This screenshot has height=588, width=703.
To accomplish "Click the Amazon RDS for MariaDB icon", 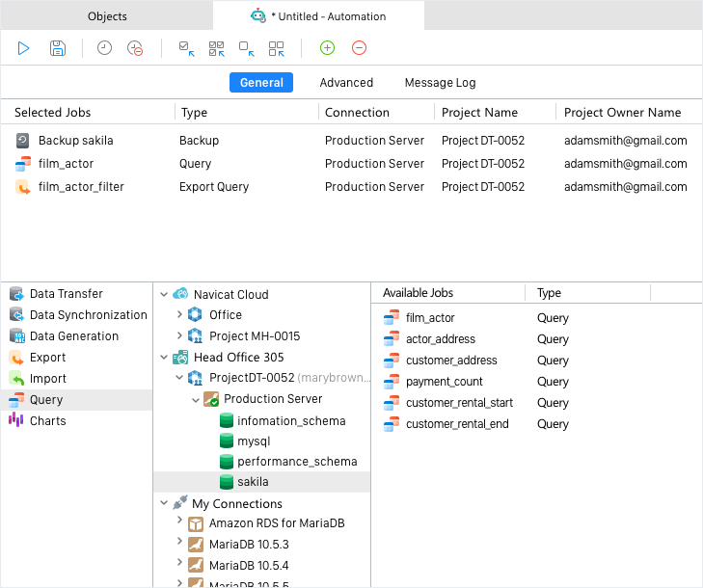I will [x=196, y=523].
